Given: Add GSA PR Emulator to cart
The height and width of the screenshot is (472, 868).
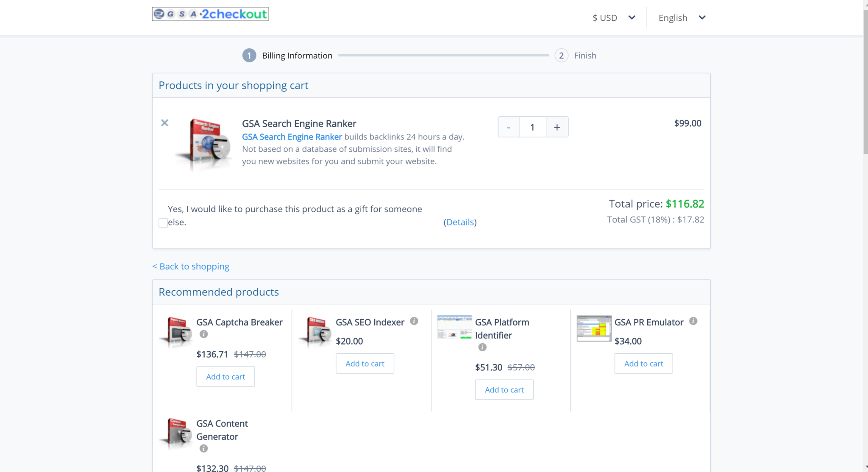Looking at the screenshot, I should (x=644, y=364).
